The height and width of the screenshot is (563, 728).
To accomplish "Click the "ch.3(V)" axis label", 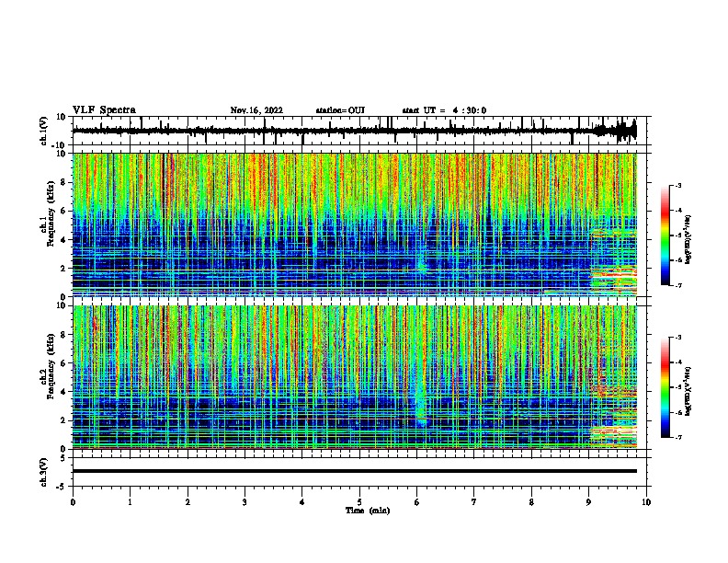I will [44, 472].
